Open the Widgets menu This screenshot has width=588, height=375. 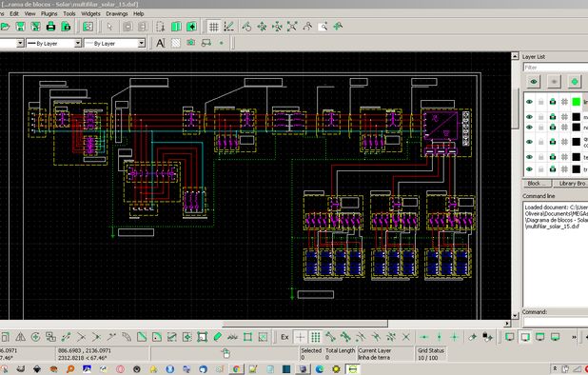[90, 13]
